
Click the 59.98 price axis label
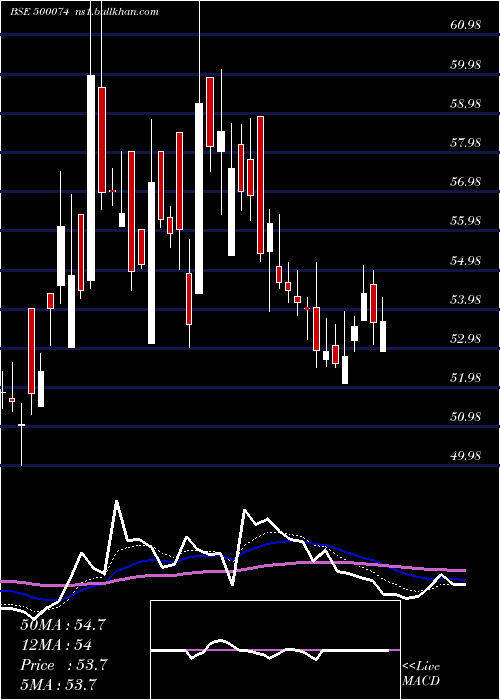point(466,64)
